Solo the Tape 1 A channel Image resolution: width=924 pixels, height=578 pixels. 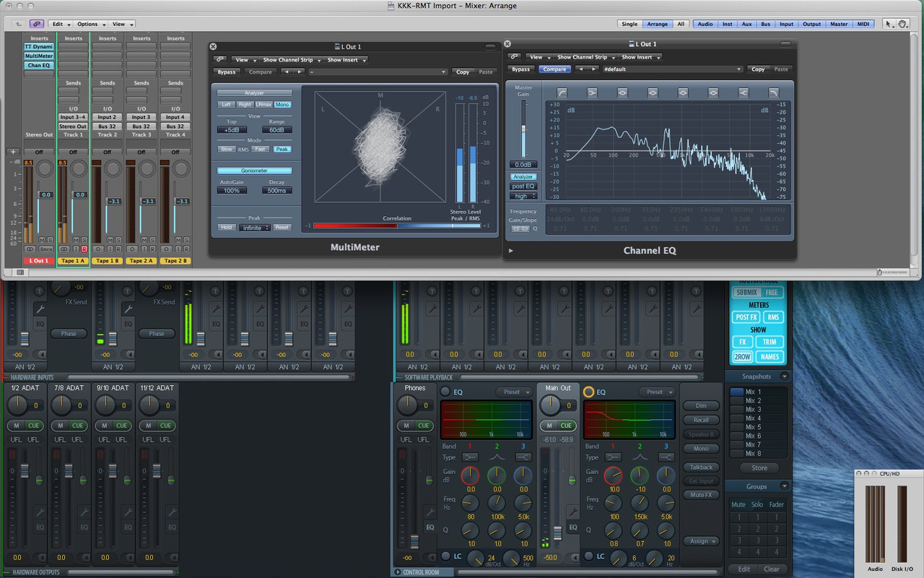click(84, 239)
